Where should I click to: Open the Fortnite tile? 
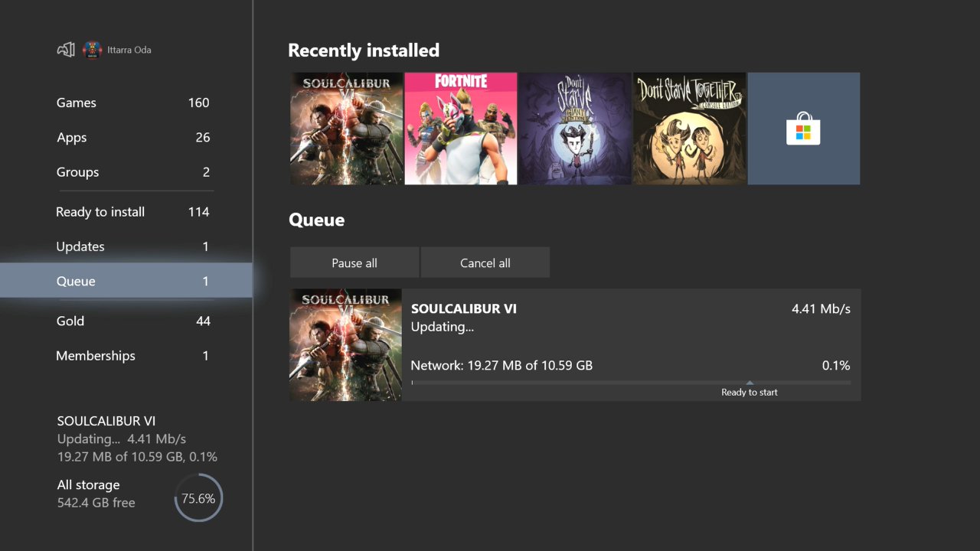(461, 129)
